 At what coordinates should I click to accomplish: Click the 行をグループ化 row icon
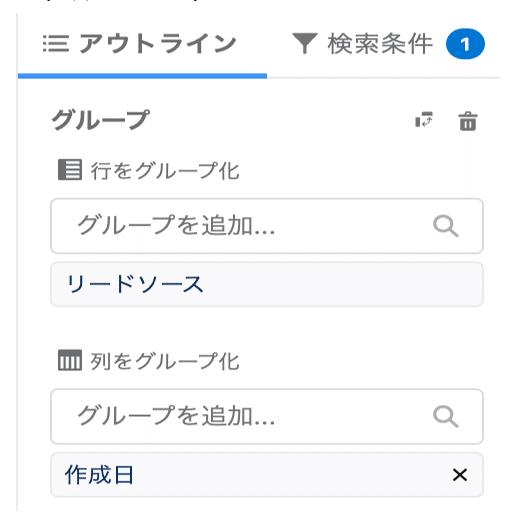coord(70,170)
